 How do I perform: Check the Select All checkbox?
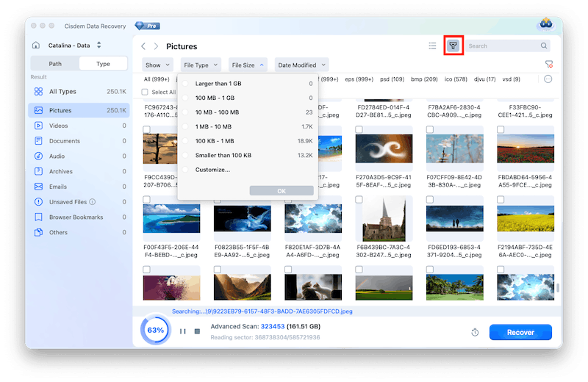point(145,92)
